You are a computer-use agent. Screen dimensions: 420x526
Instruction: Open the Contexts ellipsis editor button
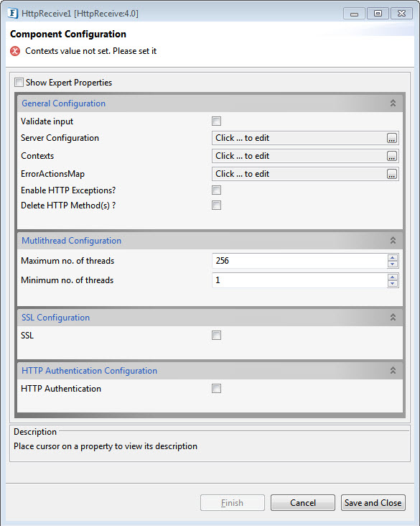point(391,156)
